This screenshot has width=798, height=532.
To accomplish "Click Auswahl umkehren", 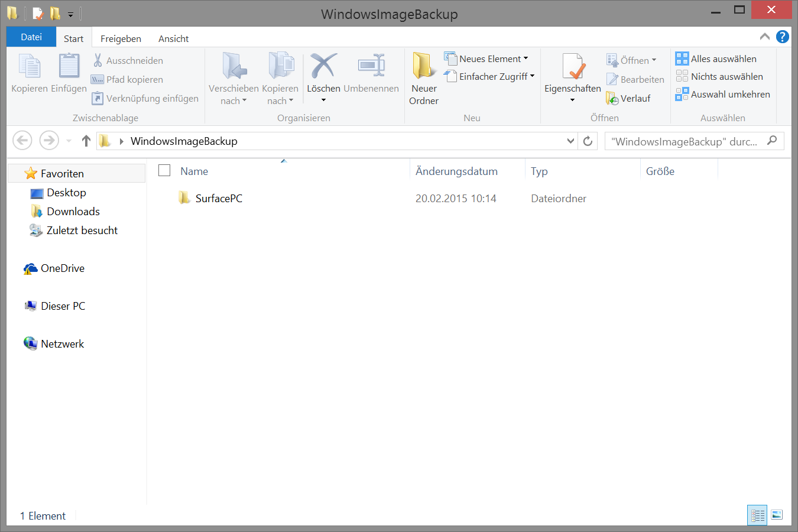I will click(723, 94).
